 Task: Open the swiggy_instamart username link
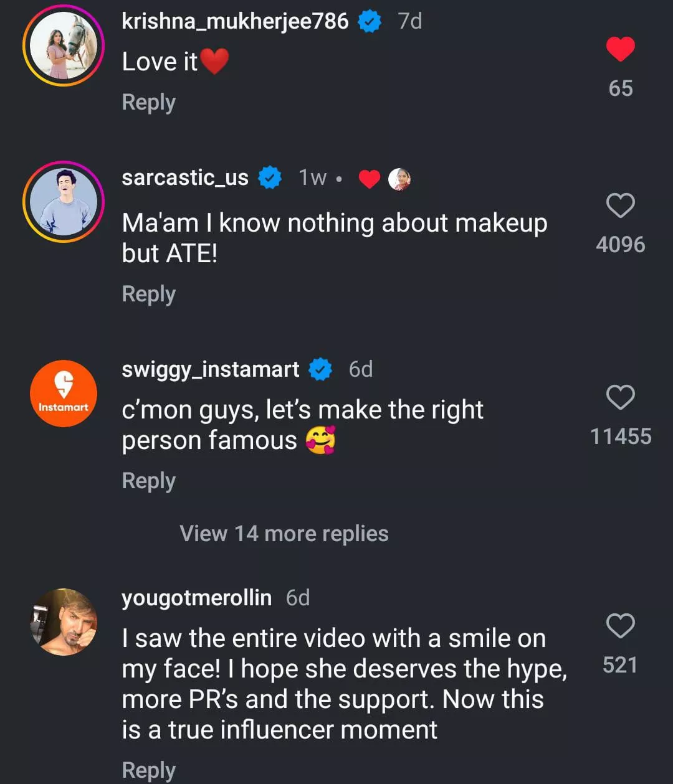tap(211, 369)
